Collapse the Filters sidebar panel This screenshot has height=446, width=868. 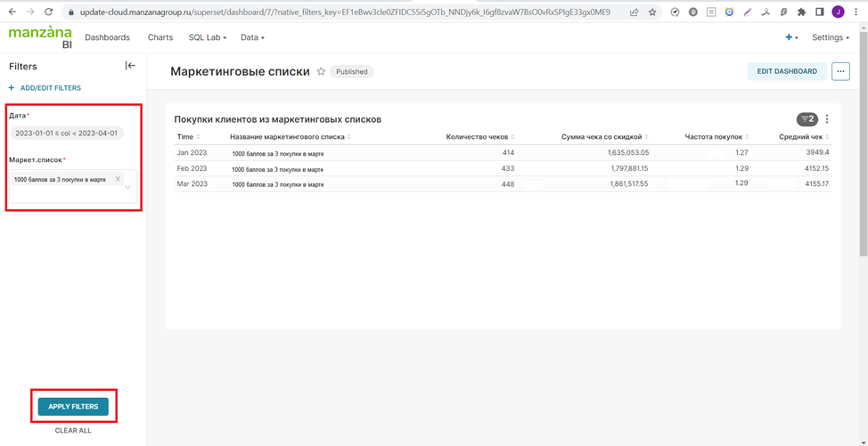[x=130, y=66]
